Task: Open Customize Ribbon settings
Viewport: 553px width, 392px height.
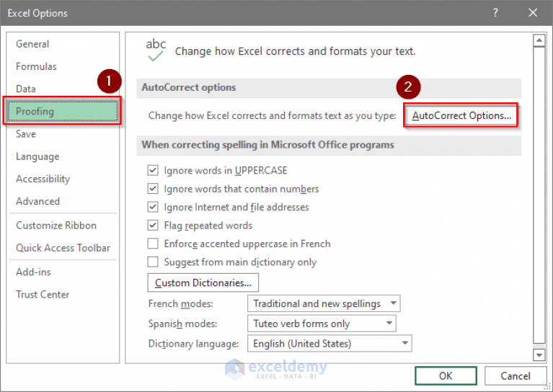Action: tap(56, 226)
